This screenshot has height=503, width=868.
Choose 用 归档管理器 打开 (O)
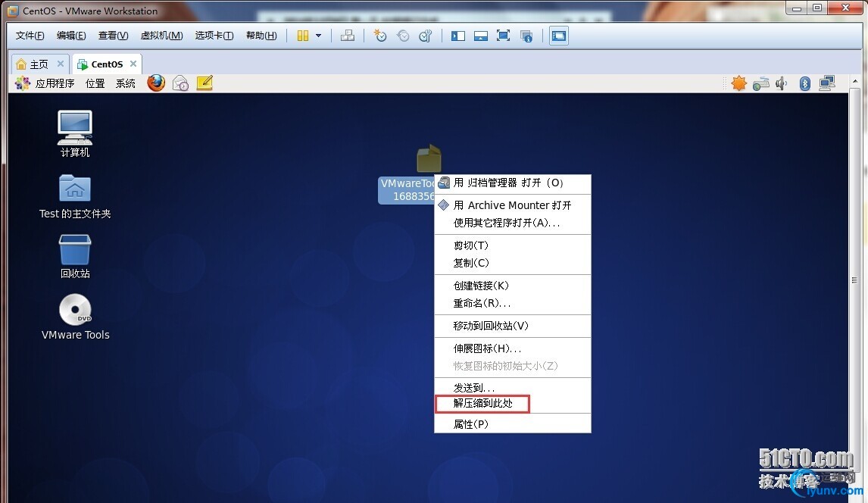tap(513, 183)
